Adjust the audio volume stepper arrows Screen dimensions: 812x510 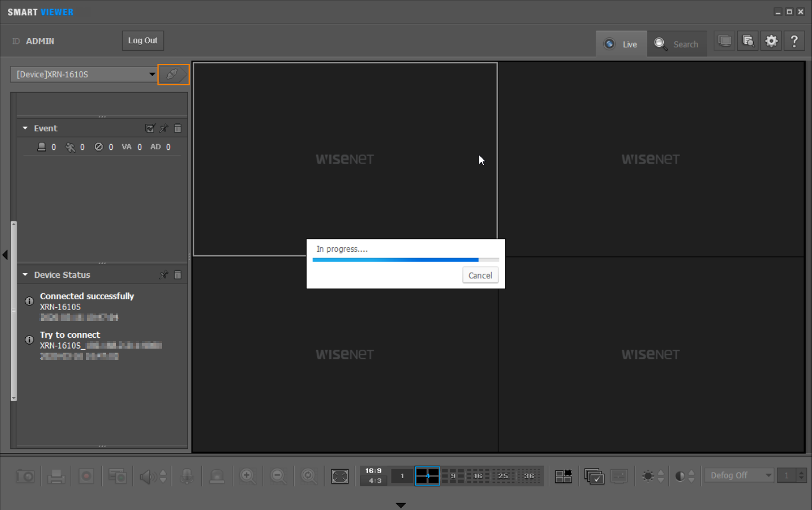[x=163, y=476]
